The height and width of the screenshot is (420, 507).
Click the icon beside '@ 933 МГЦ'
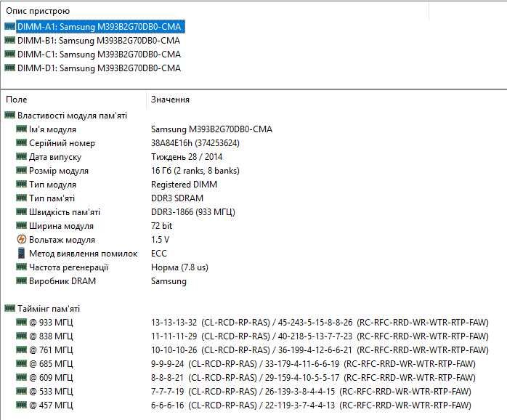21,322
